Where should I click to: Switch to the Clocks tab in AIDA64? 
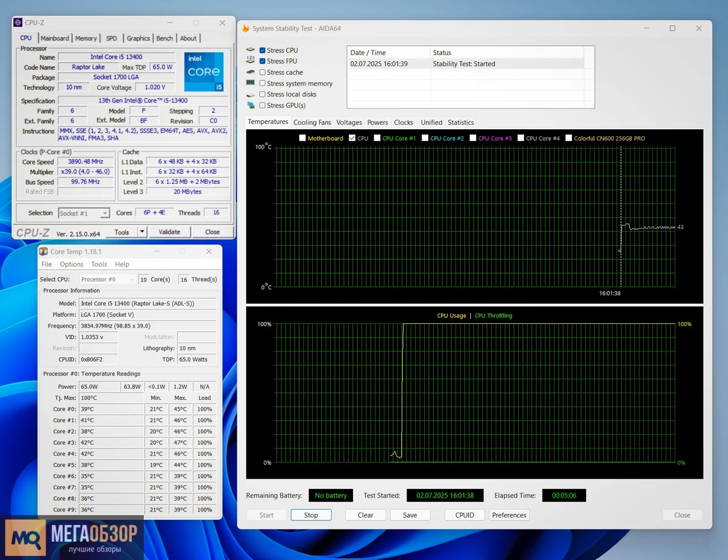point(403,123)
